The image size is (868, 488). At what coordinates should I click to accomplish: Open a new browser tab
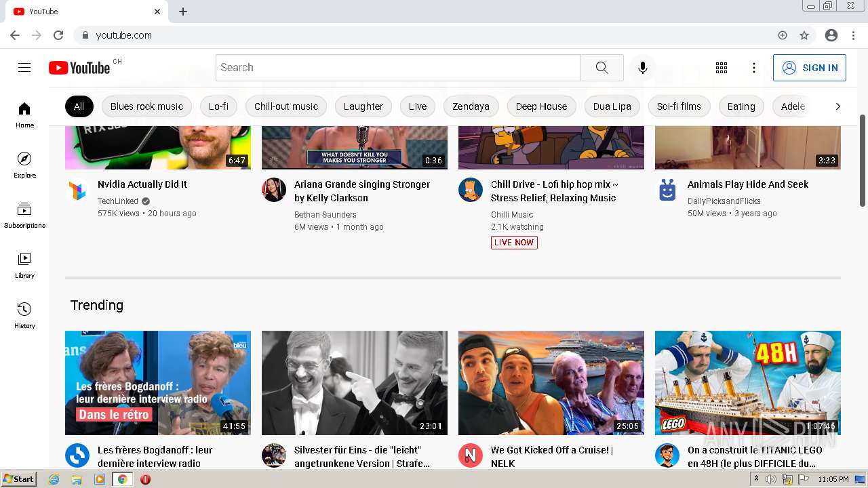(x=183, y=12)
